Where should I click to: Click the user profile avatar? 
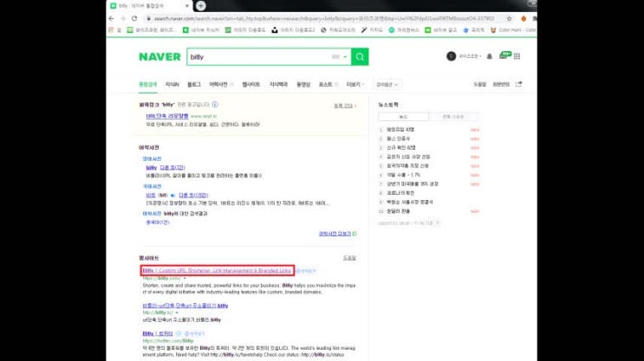[x=451, y=56]
